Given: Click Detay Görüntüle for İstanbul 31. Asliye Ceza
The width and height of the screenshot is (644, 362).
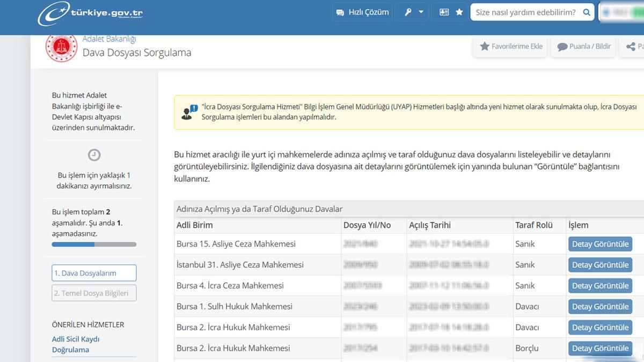Looking at the screenshot, I should coord(600,264).
